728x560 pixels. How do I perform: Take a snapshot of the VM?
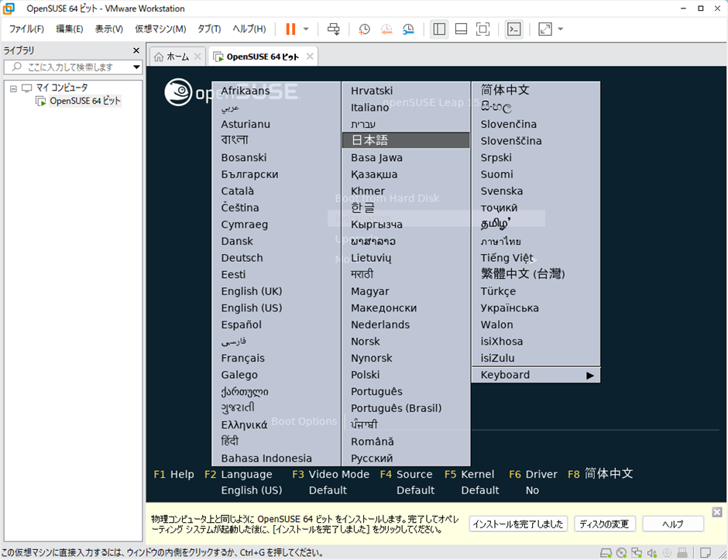coord(364,29)
